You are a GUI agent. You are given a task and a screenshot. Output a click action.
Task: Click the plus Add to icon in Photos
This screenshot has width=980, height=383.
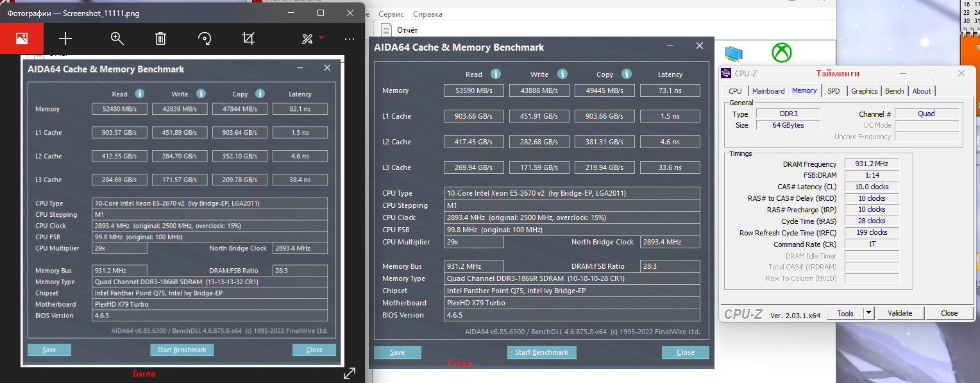click(65, 38)
